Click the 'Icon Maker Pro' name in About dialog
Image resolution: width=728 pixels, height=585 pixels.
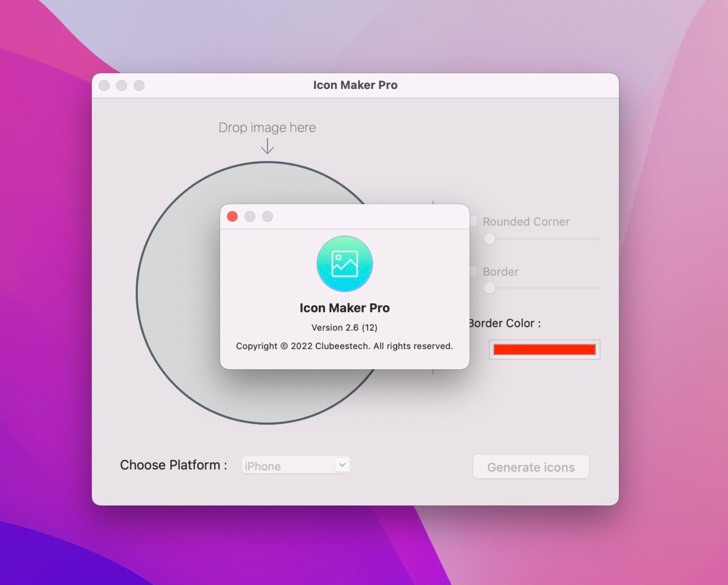click(345, 308)
